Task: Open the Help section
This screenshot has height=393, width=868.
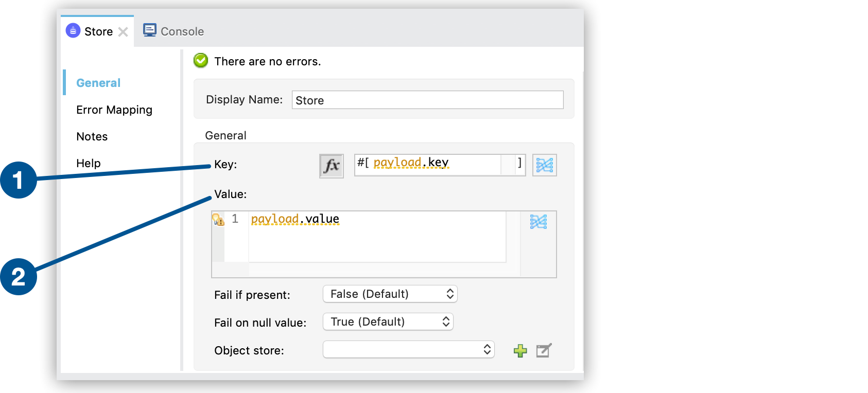Action: pos(89,163)
